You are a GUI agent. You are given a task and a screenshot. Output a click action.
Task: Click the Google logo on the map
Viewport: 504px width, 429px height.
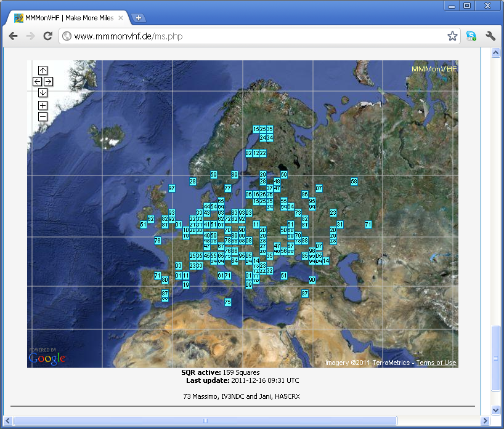pyautogui.click(x=47, y=358)
